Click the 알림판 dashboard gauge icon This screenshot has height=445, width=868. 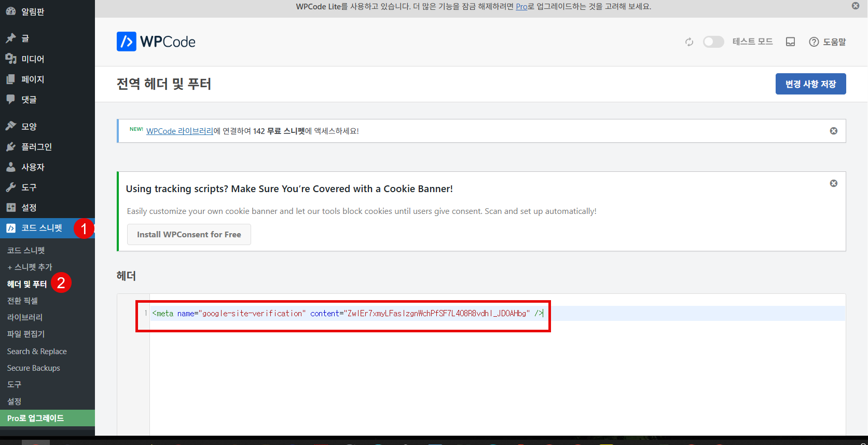pos(11,11)
